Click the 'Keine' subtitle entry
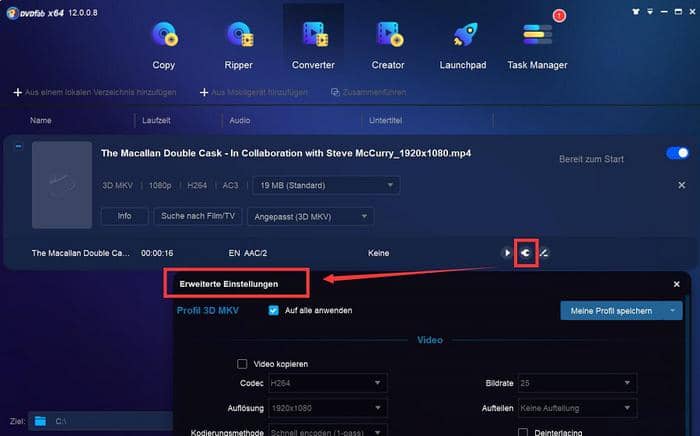Image resolution: width=700 pixels, height=436 pixels. pos(379,253)
